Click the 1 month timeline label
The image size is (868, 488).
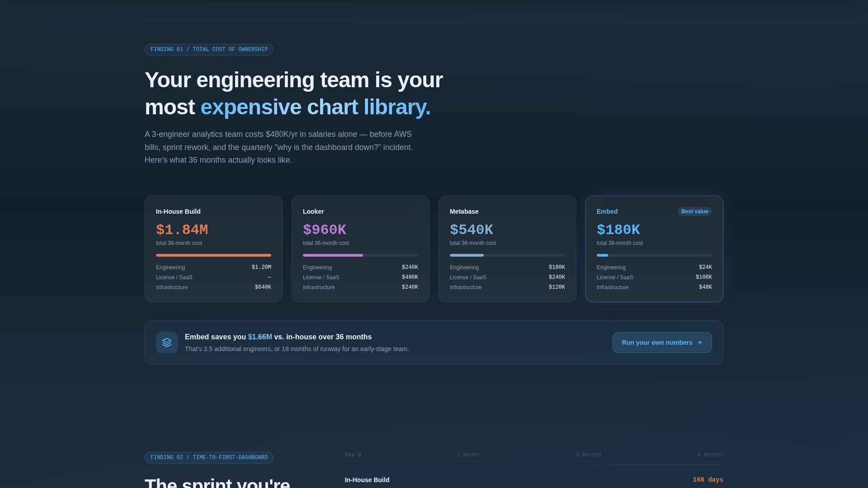click(468, 455)
